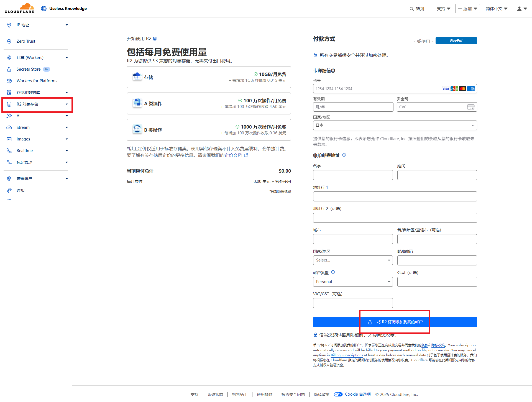Click the Cloudflare logo
Image resolution: width=532 pixels, height=402 pixels.
[x=19, y=8]
